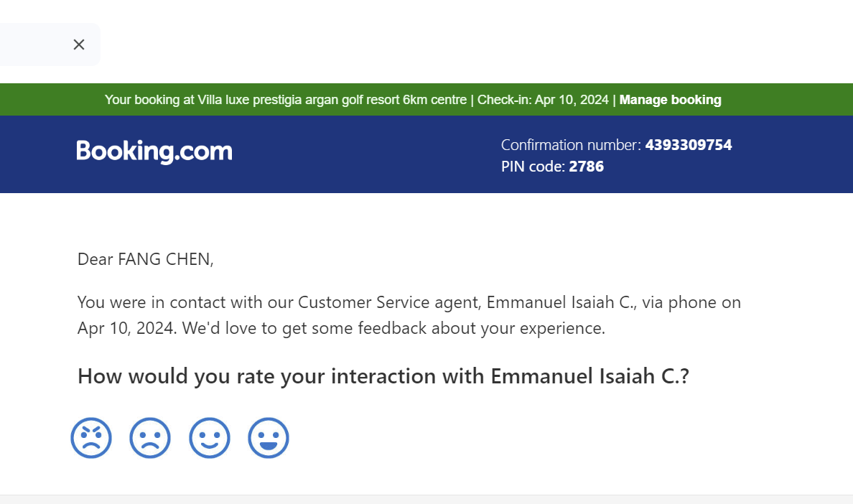Click the "Your booking at" banner text
The image size is (853, 504).
(x=141, y=100)
